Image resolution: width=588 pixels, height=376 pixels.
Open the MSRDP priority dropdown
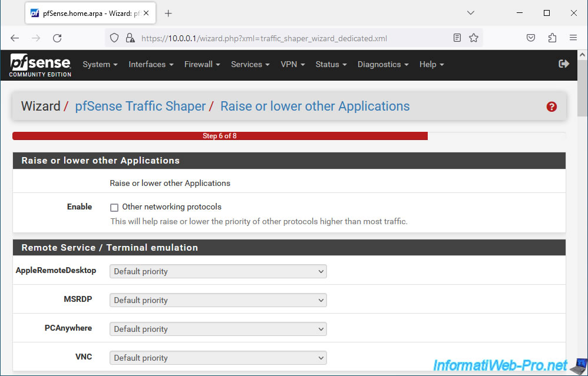(218, 300)
